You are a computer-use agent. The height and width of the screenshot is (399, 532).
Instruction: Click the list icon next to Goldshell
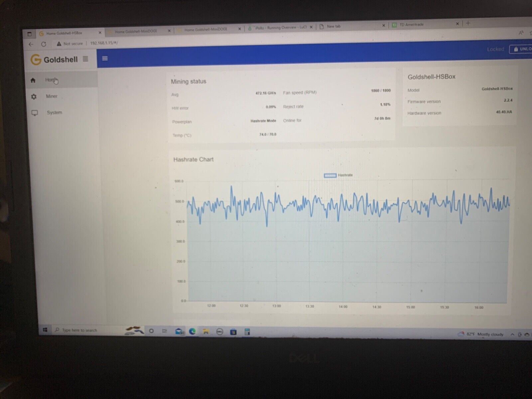click(85, 59)
